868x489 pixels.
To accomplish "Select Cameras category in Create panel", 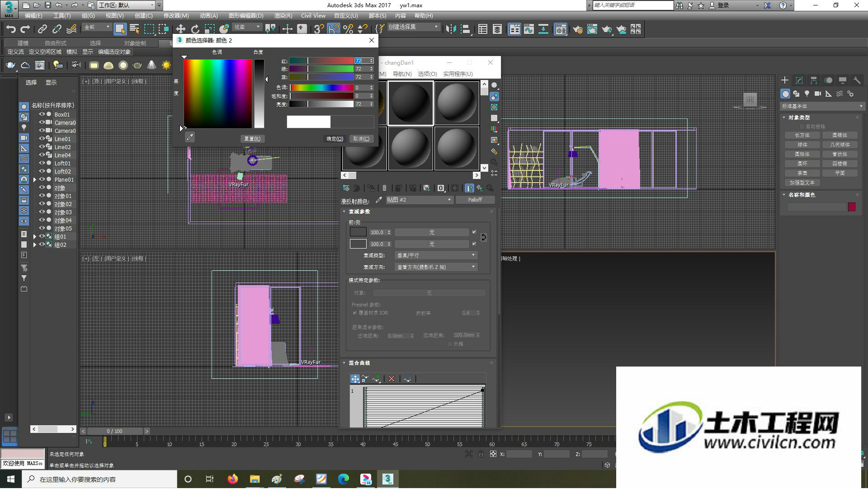I will pyautogui.click(x=818, y=94).
